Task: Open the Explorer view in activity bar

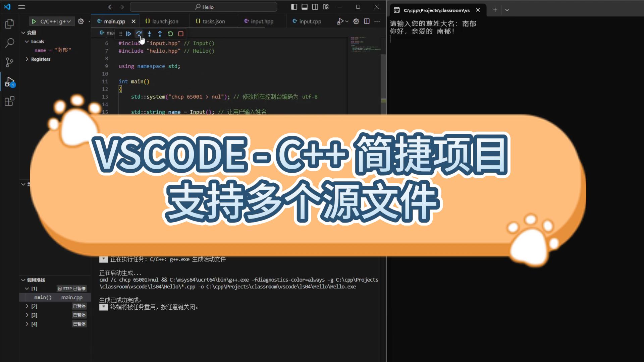Action: point(9,23)
